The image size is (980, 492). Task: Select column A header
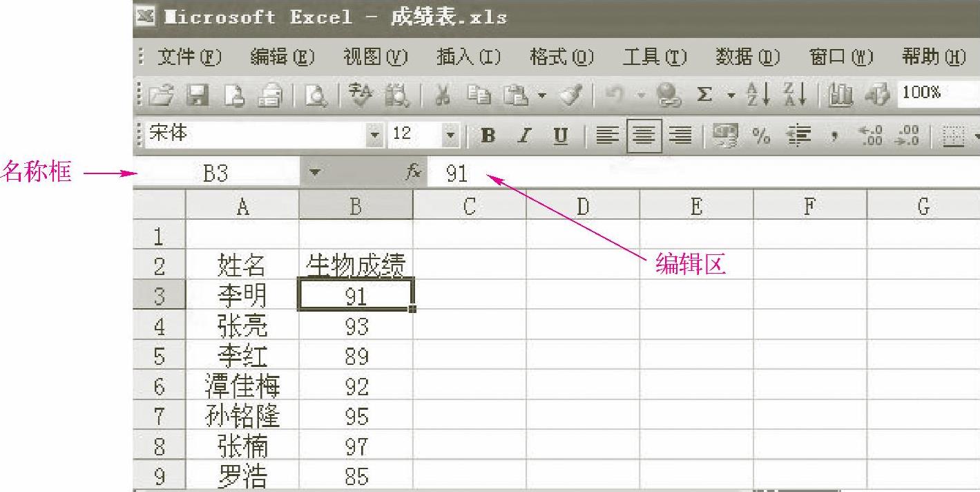coord(242,205)
